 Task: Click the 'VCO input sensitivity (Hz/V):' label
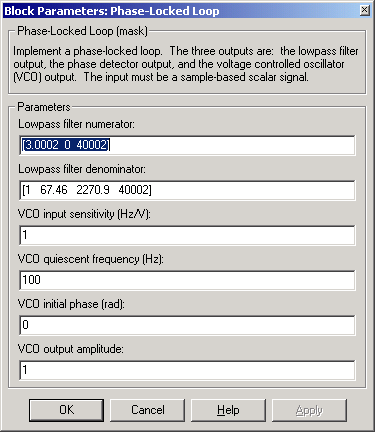(x=84, y=214)
